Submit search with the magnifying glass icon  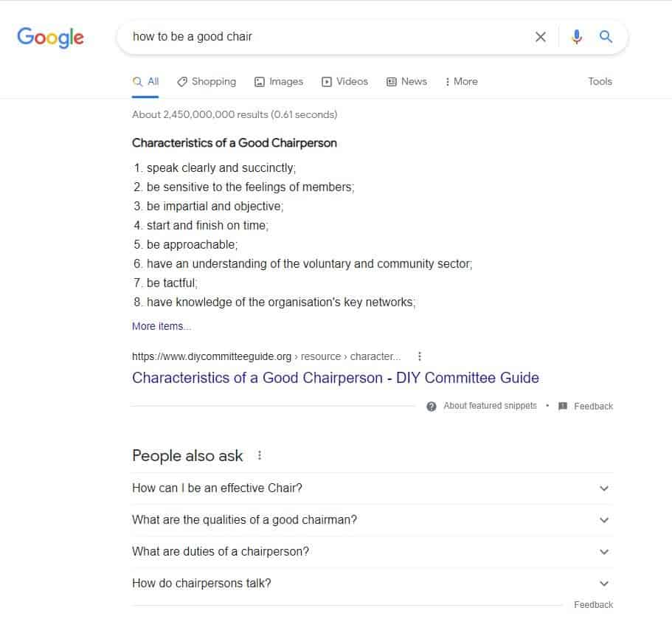(x=606, y=36)
